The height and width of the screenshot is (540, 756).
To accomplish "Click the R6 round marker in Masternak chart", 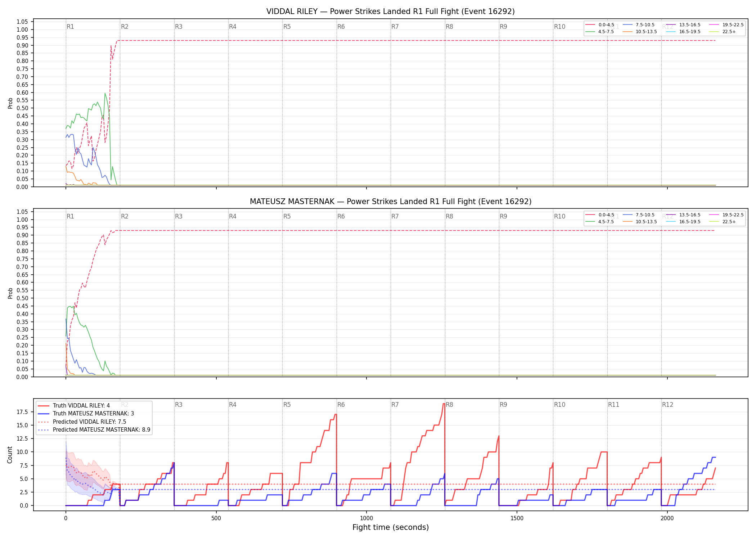I will click(341, 216).
